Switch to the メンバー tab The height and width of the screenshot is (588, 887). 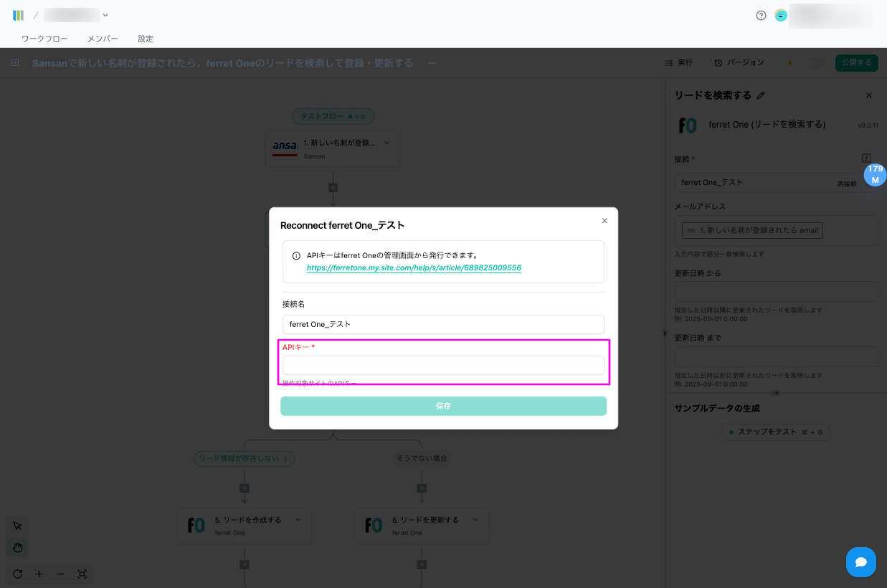pos(103,39)
